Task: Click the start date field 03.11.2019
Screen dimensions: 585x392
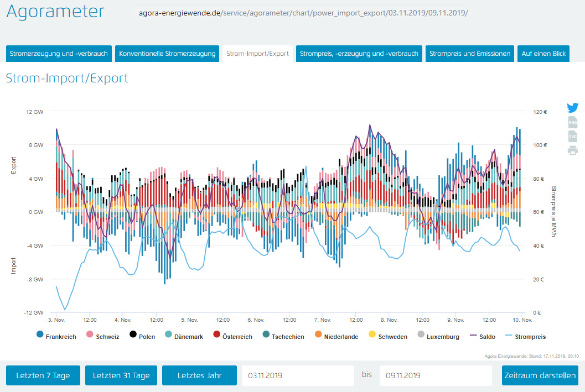Action: [297, 375]
